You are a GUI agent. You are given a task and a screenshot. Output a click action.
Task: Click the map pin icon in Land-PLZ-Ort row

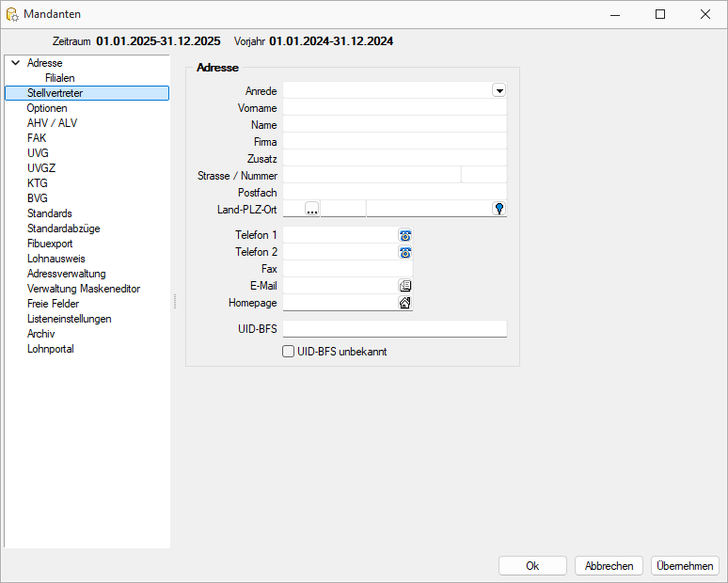click(499, 209)
